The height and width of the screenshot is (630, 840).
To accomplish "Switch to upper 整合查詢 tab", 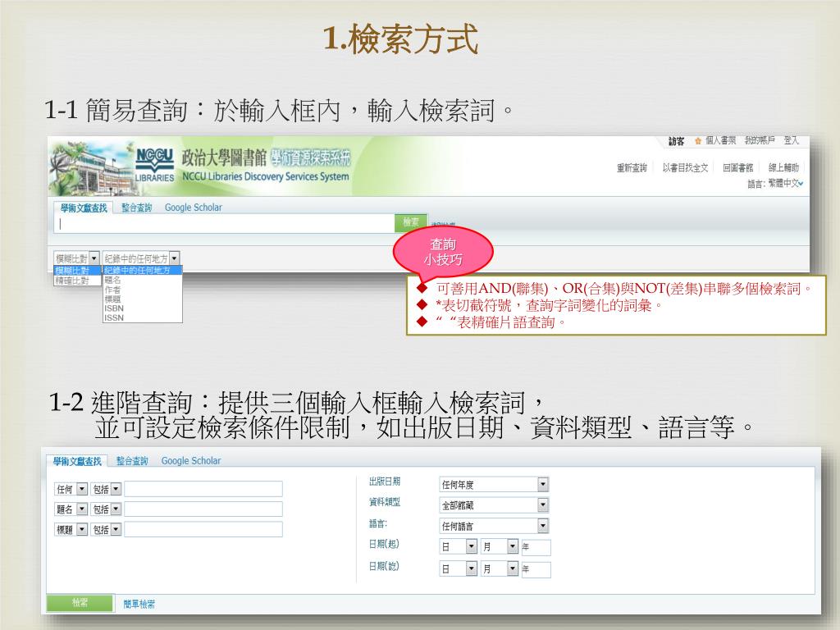I will tap(136, 208).
